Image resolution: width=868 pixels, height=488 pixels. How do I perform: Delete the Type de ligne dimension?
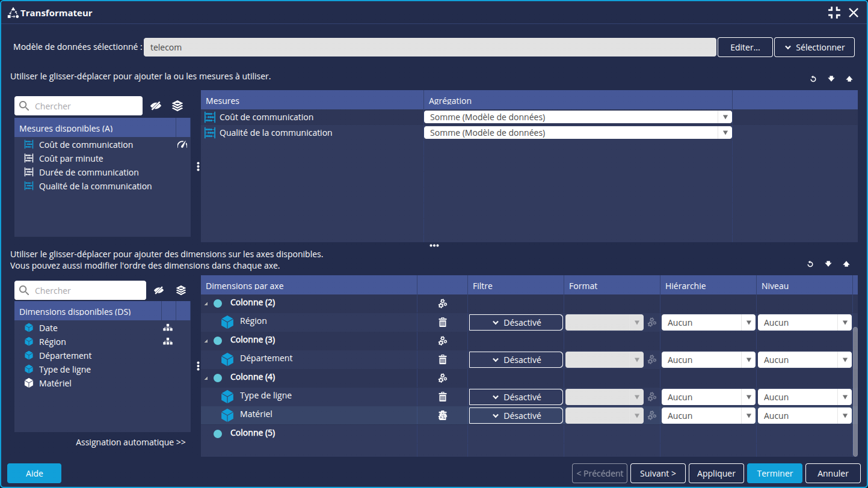point(443,397)
